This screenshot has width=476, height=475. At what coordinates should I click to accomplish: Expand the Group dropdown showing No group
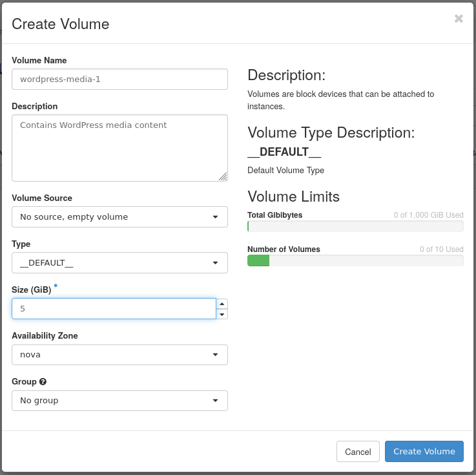(119, 401)
